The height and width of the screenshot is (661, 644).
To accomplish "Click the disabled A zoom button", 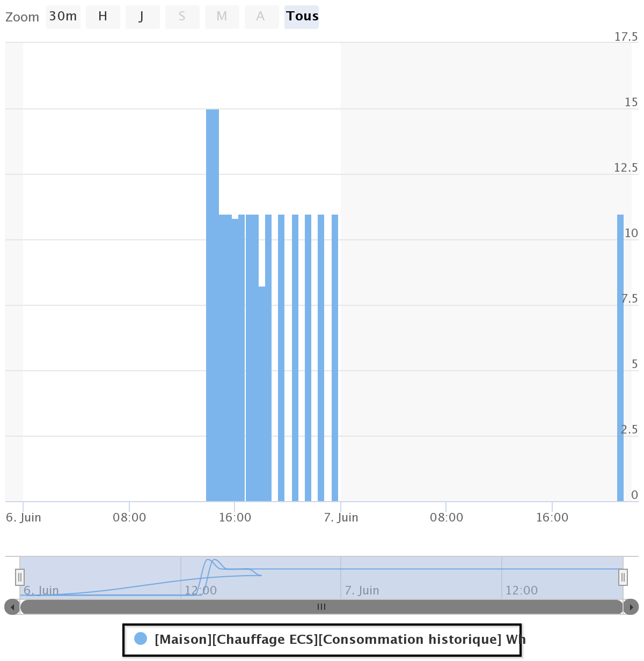I will pos(262,17).
